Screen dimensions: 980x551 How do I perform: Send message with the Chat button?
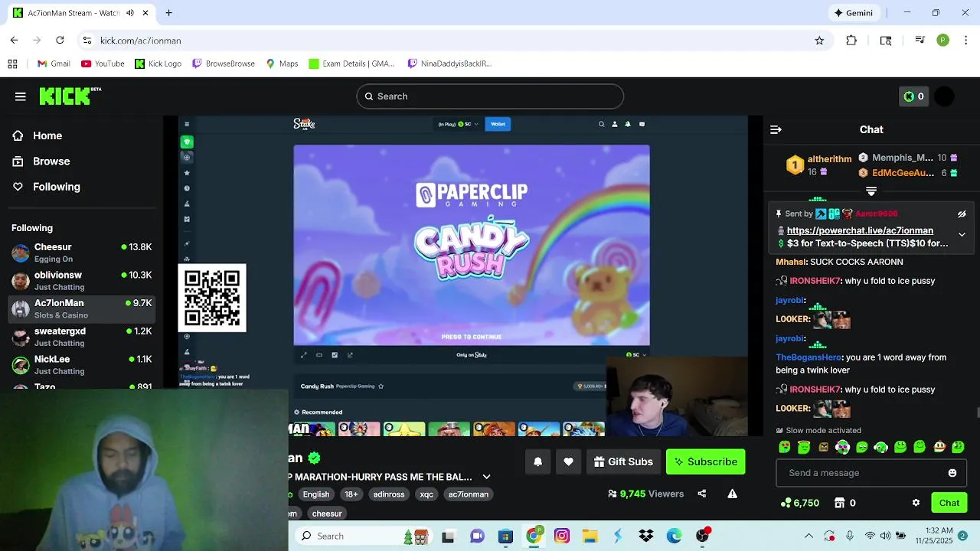[x=949, y=503]
